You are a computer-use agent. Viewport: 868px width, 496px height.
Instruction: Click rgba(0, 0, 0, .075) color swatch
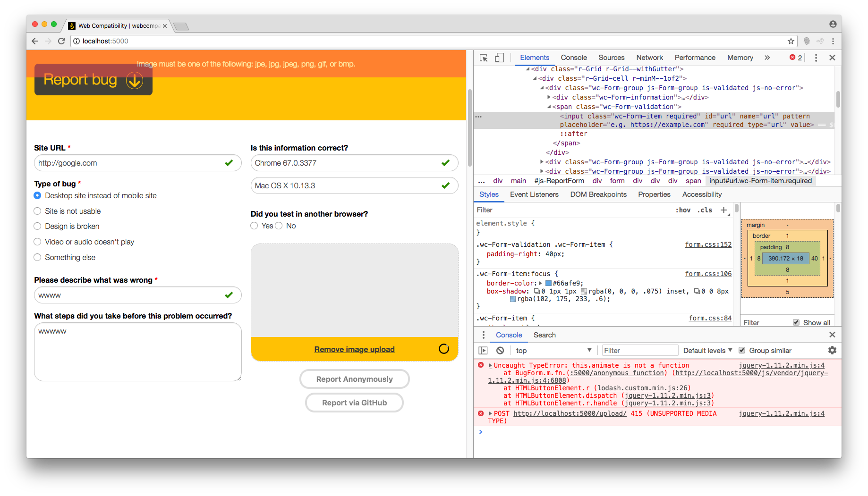(x=584, y=291)
